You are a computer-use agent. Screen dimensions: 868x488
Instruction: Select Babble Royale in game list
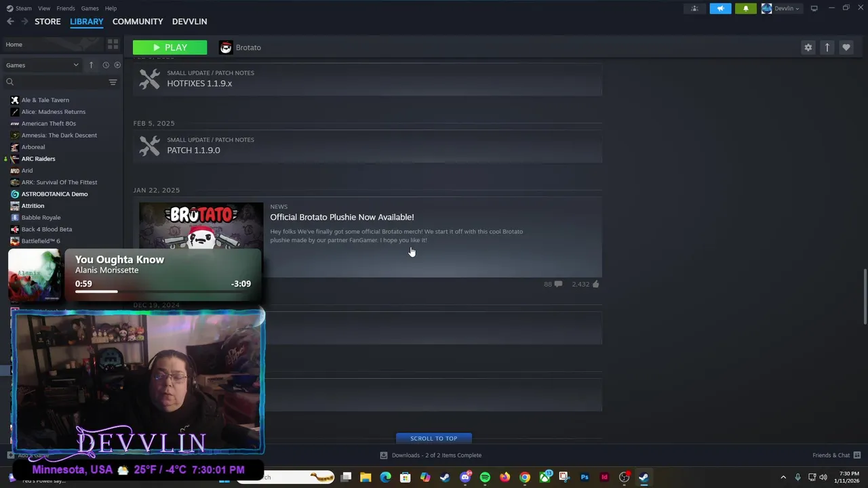click(x=41, y=218)
